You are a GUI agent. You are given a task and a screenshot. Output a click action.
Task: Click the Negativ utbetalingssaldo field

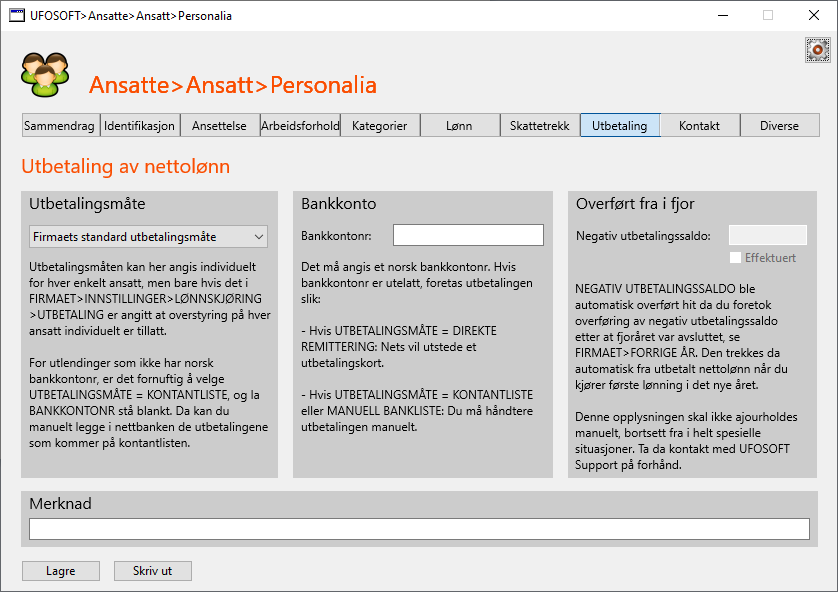(767, 235)
